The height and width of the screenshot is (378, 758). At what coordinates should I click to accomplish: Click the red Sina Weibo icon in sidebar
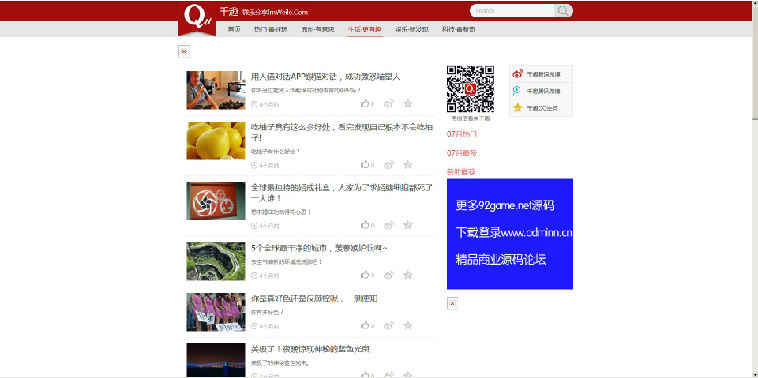click(x=518, y=74)
